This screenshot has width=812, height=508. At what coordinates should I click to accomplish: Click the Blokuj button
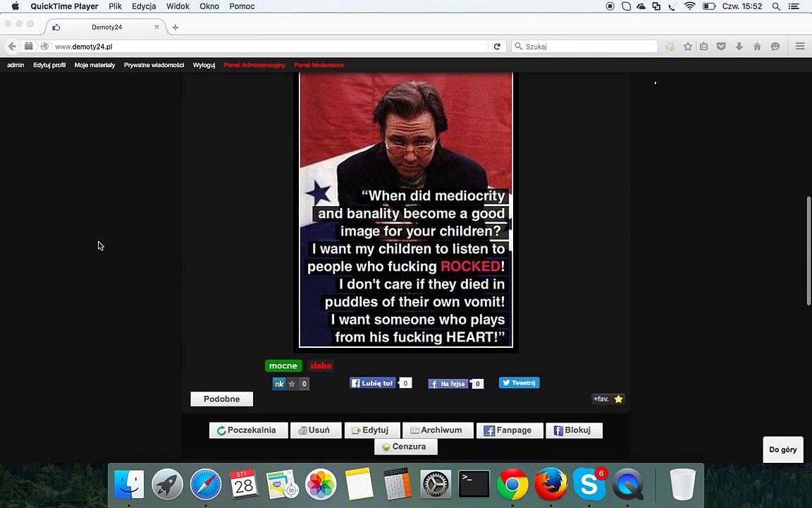tap(574, 430)
